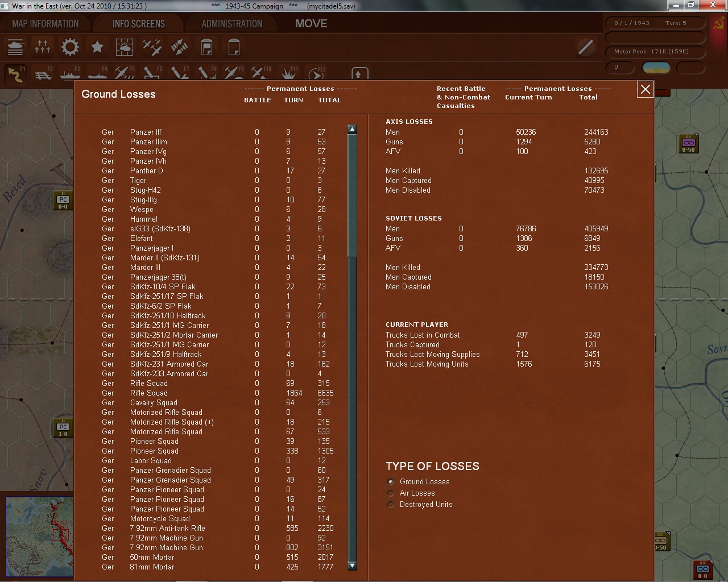The height and width of the screenshot is (582, 728).
Task: Click the losses list scrollbar thumb
Action: (352, 196)
